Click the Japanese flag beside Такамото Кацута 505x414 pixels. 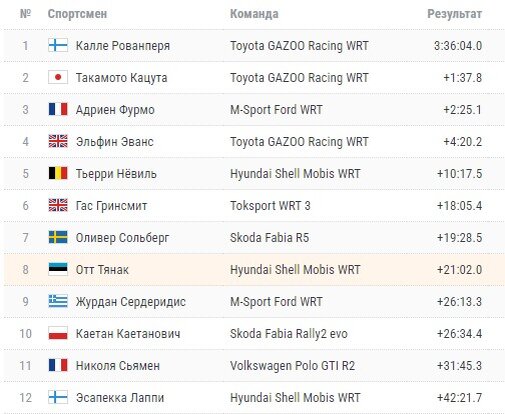[x=58, y=77]
